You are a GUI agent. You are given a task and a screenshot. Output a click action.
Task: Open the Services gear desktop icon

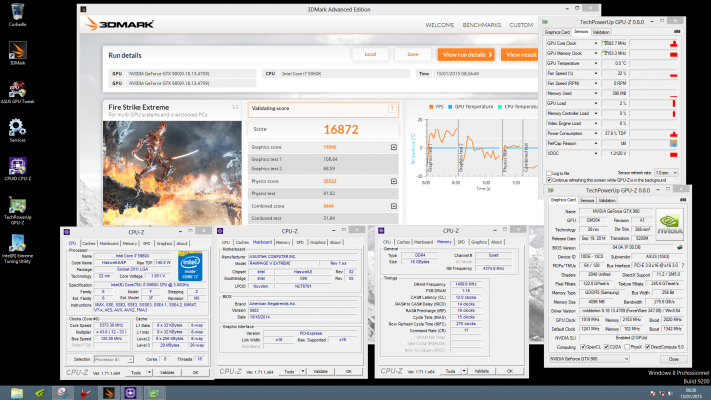tap(17, 130)
